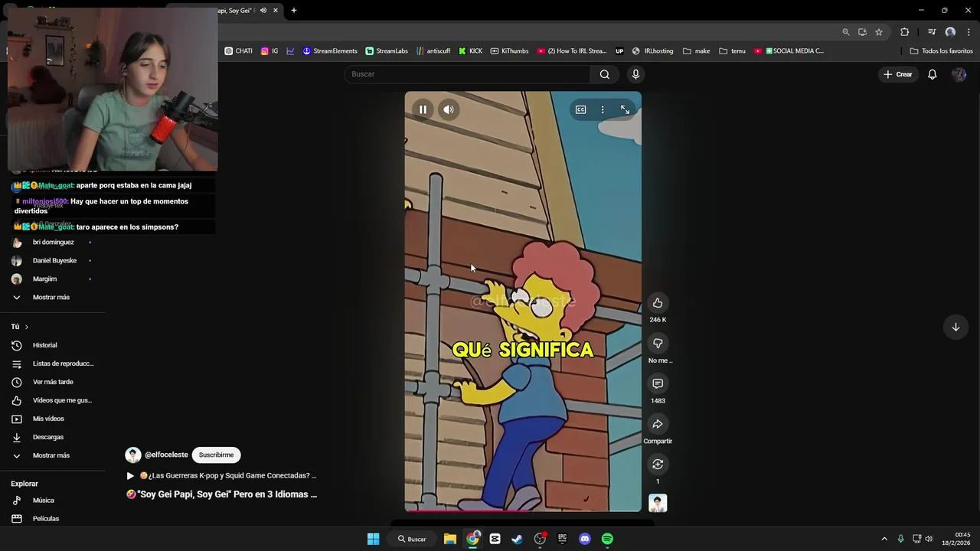This screenshot has height=551, width=980.
Task: Click the remix icon above count 1
Action: [658, 465]
